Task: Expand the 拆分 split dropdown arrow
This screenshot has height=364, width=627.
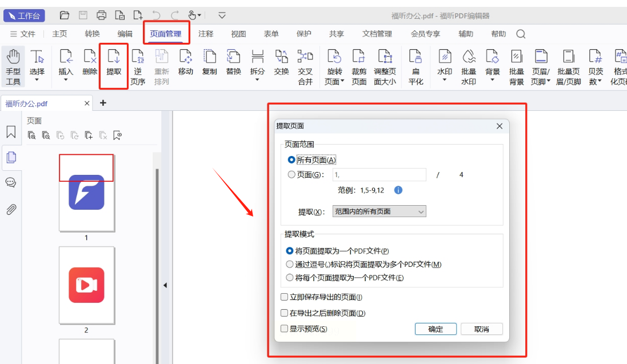Action: click(x=257, y=81)
